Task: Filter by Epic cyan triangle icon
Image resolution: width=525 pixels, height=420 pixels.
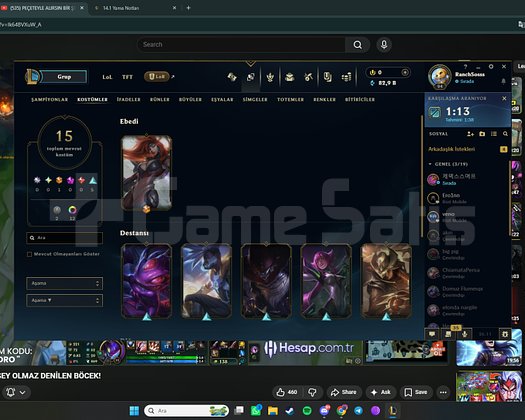Action: (x=93, y=181)
